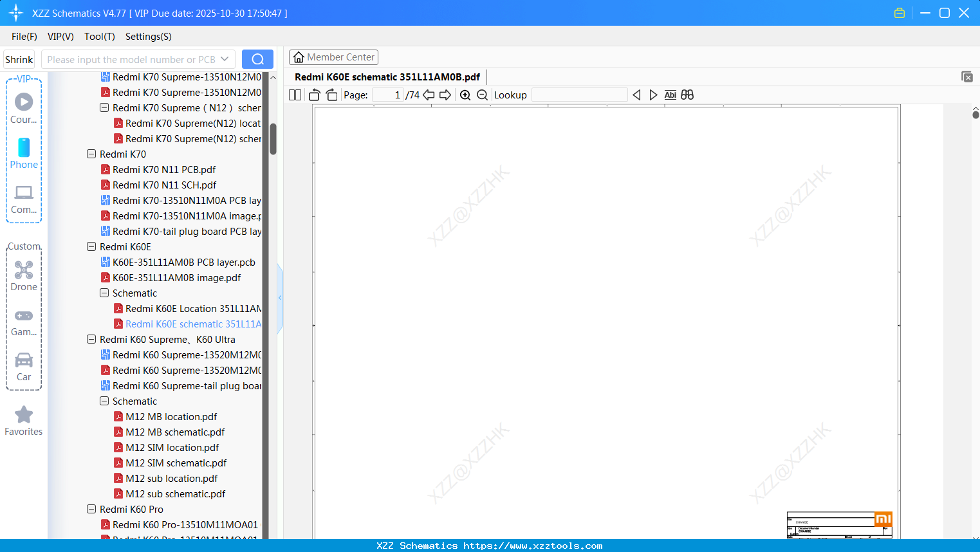Image resolution: width=980 pixels, height=552 pixels.
Task: Open M12 MB location.pdf
Action: point(171,417)
